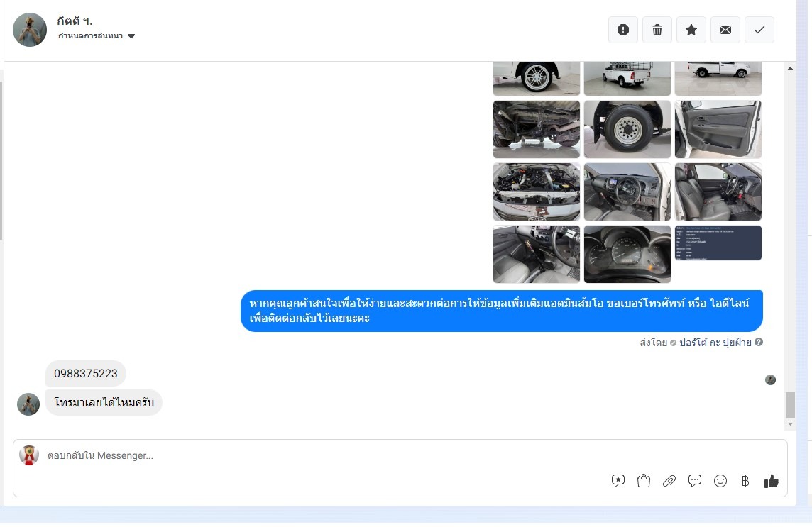Delete conversation with trash icon
Screen dimensions: 812x527
click(657, 30)
